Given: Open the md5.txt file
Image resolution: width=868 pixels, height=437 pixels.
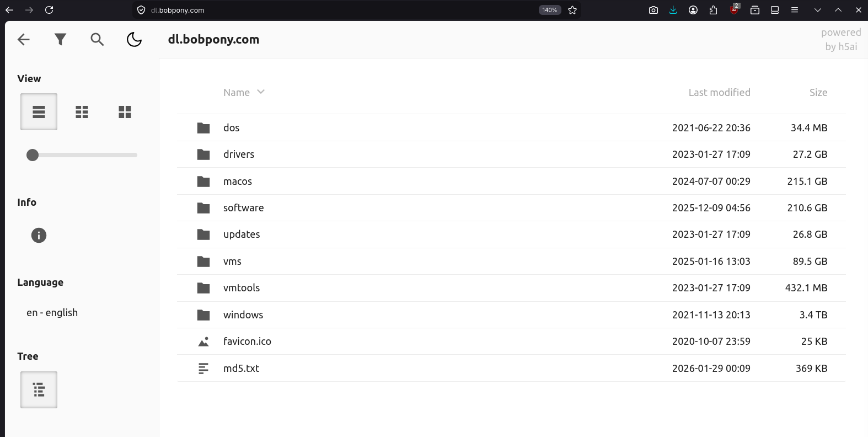Looking at the screenshot, I should point(511,368).
